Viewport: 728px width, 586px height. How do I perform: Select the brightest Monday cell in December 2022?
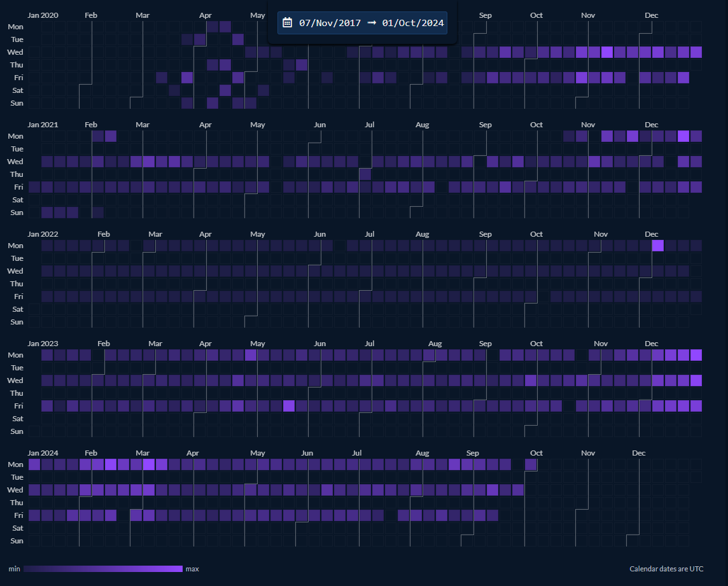click(658, 246)
